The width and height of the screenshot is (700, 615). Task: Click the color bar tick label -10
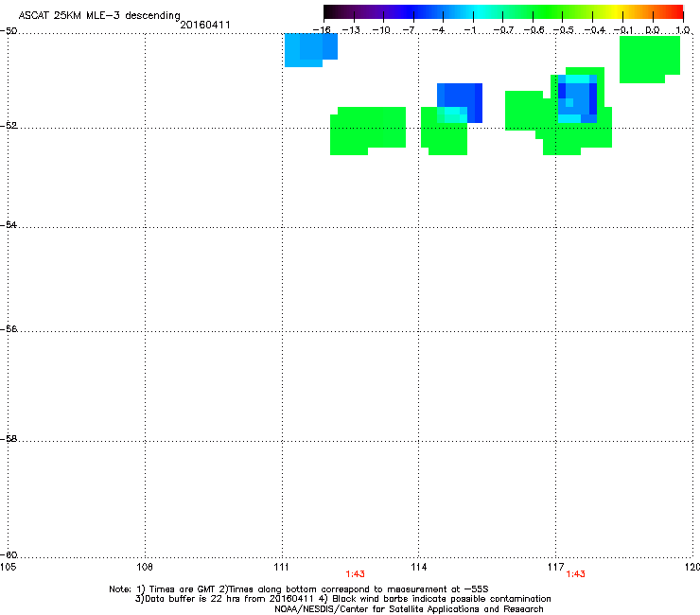(381, 30)
